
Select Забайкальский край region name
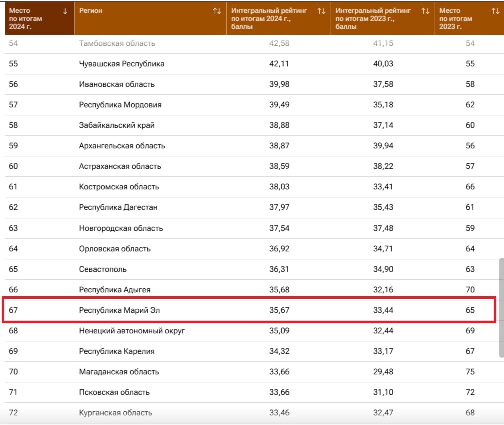(x=117, y=125)
